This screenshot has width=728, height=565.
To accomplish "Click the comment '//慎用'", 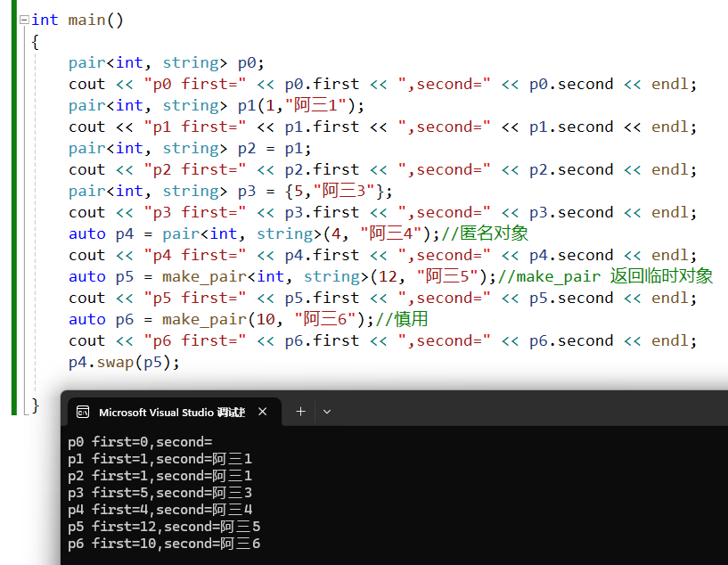I will tap(402, 319).
